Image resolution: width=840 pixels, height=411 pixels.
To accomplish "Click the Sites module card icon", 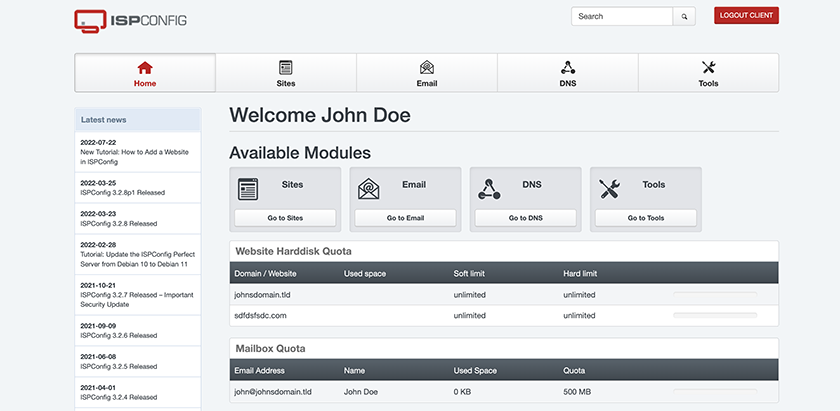I will click(248, 189).
